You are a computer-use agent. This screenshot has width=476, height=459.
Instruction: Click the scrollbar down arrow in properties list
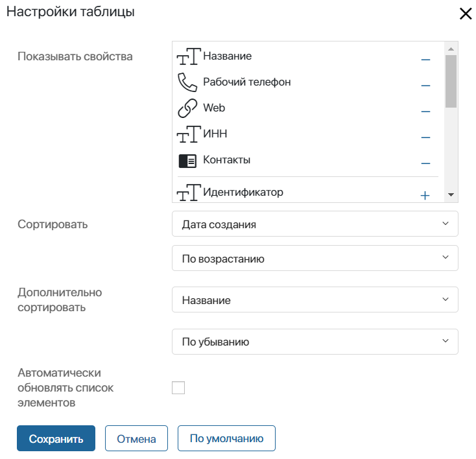tap(451, 194)
